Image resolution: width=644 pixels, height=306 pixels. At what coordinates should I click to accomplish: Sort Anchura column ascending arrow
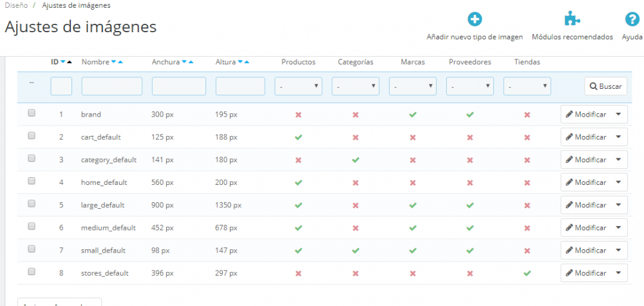coord(191,62)
